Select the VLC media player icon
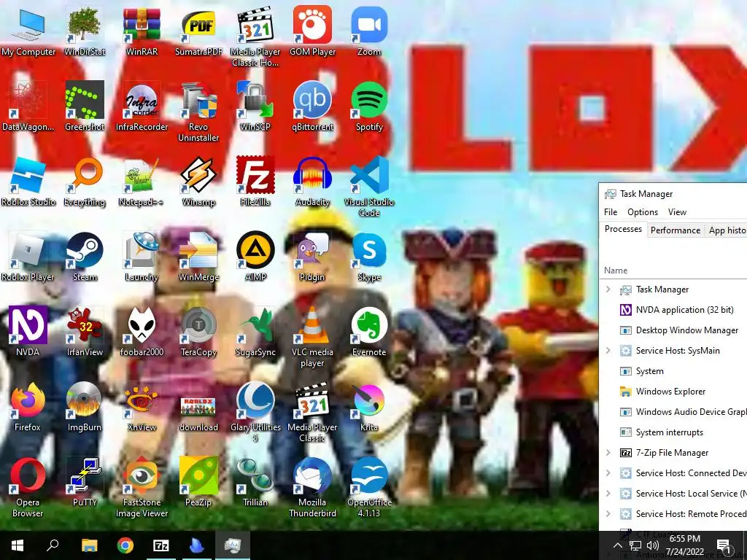 coord(312,337)
